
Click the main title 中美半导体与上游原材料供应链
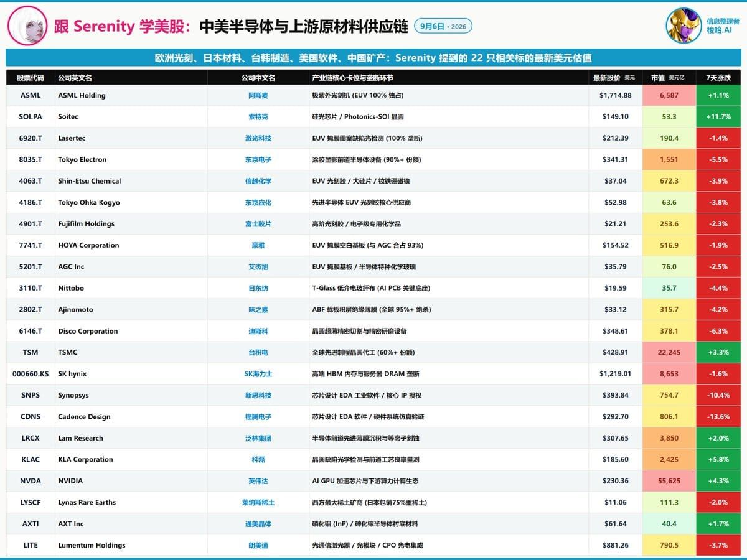(304, 26)
